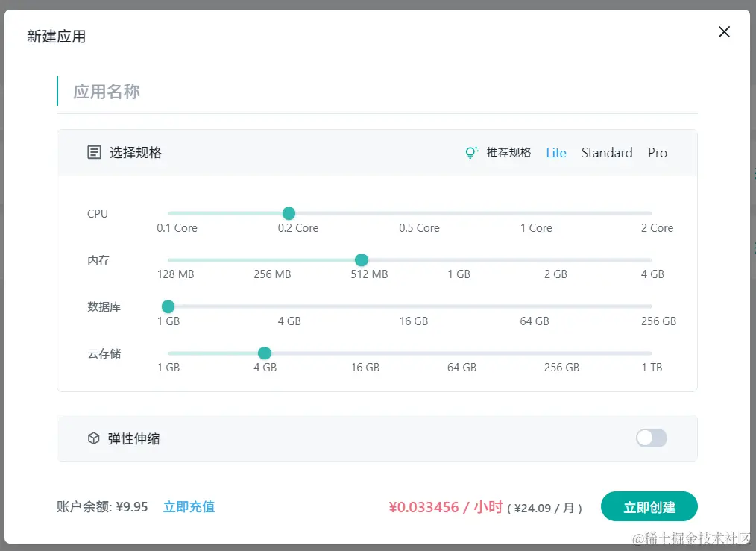
Task: Open 立即充值 to recharge balance
Action: tap(189, 506)
